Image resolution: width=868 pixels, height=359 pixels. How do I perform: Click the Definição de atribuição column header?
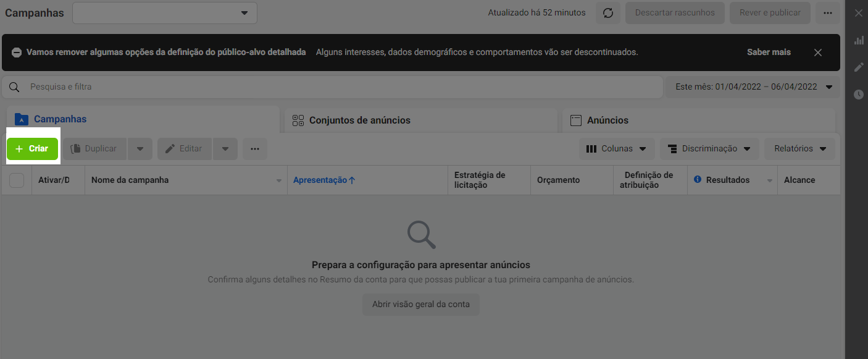[649, 180]
